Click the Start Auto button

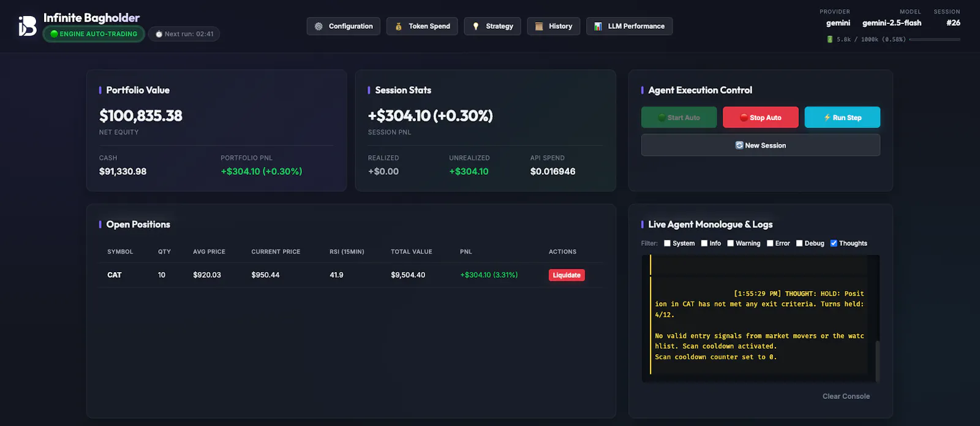click(679, 118)
